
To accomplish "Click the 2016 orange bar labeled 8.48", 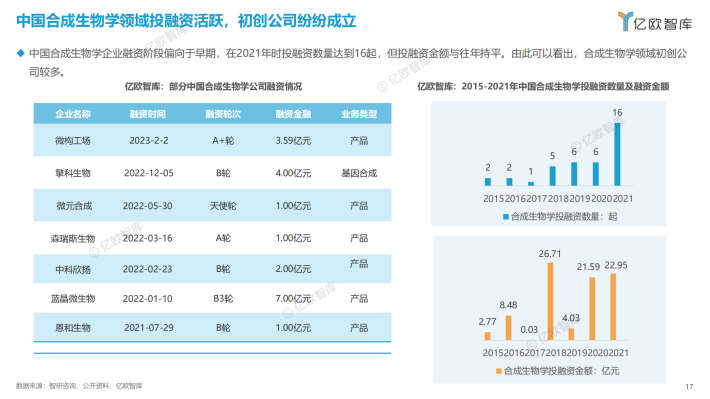I will [x=509, y=328].
